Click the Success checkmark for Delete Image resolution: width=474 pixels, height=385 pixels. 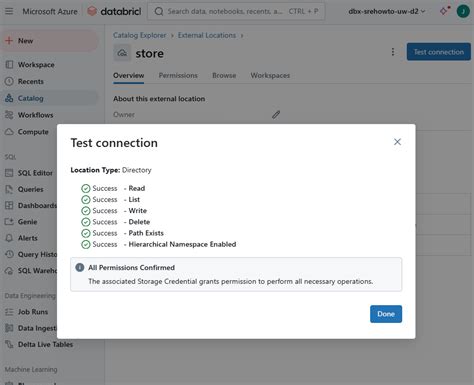[86, 222]
